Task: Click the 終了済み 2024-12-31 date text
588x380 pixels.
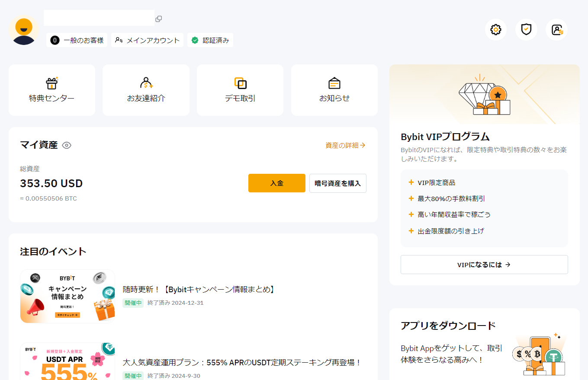Action: tap(175, 303)
